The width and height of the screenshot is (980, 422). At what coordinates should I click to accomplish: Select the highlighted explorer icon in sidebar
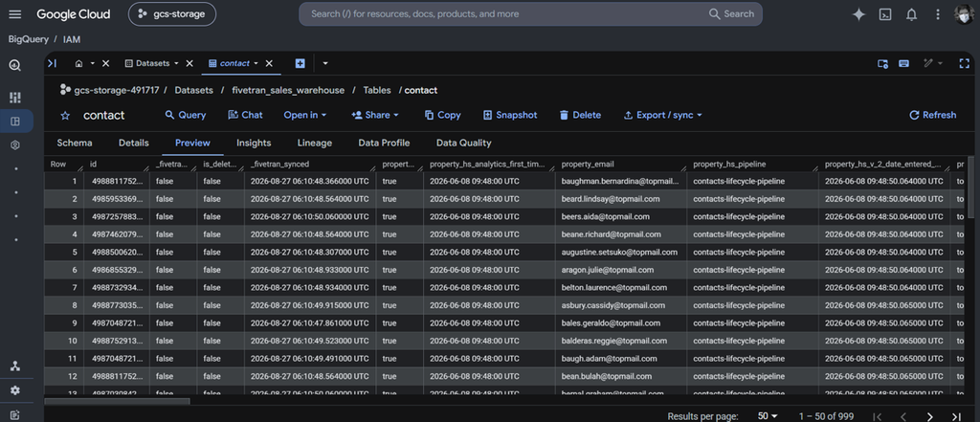(x=15, y=122)
